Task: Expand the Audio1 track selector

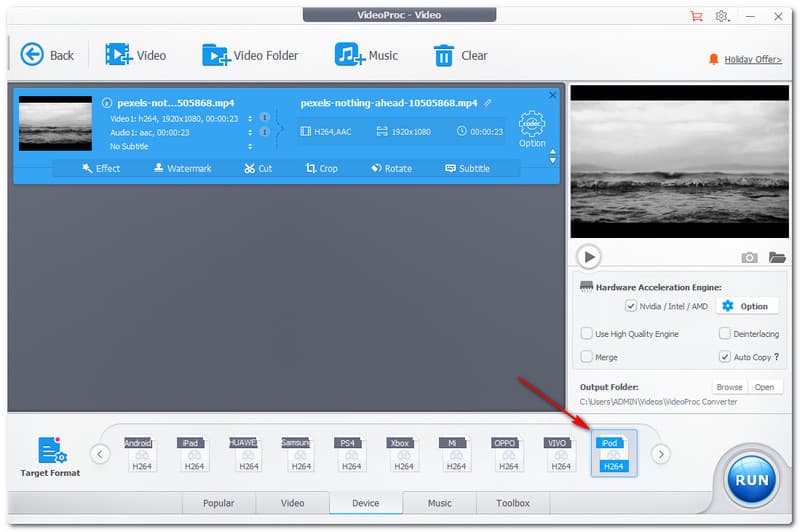Action: 250,132
